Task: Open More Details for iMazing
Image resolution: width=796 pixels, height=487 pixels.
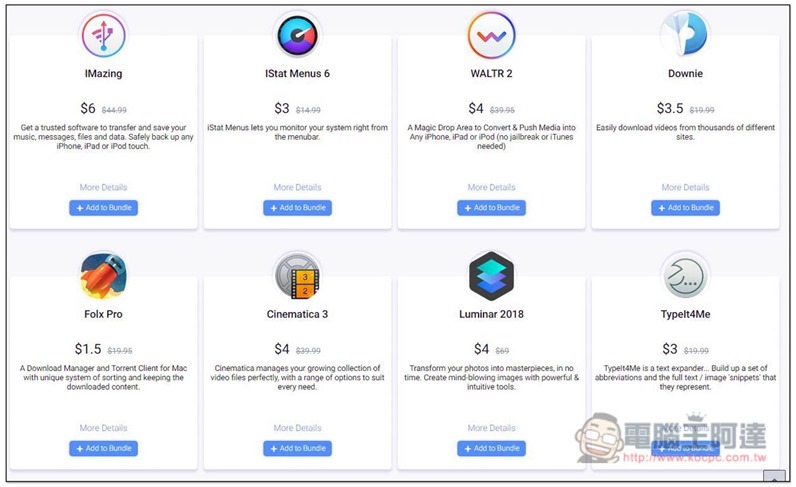Action: (x=104, y=187)
